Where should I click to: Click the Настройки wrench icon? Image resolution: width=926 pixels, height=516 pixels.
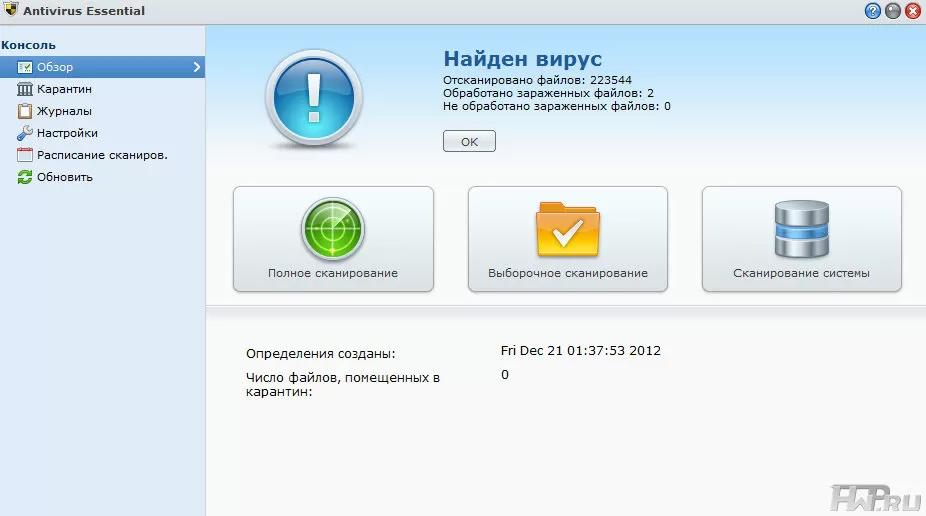tap(25, 133)
